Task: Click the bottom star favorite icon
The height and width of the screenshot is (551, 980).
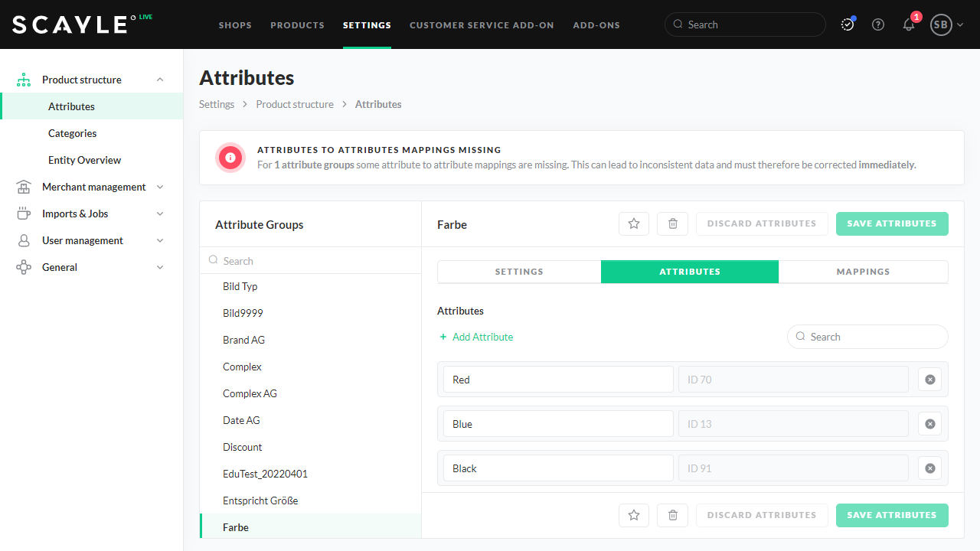Action: pyautogui.click(x=634, y=515)
